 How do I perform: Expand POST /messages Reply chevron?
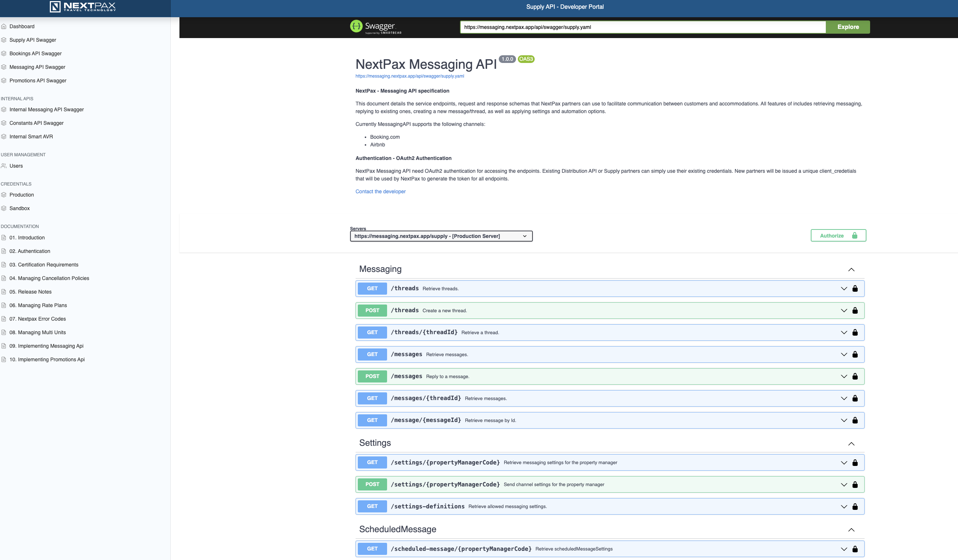pos(844,377)
